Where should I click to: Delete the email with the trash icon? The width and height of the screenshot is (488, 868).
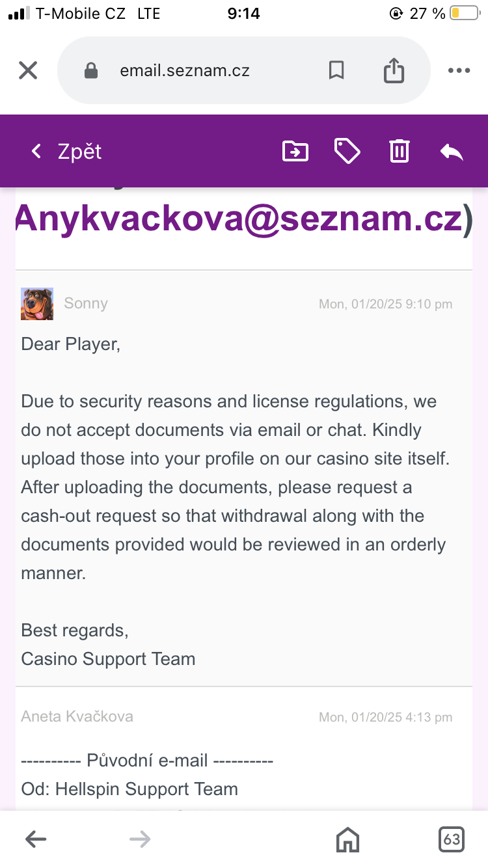(x=399, y=150)
